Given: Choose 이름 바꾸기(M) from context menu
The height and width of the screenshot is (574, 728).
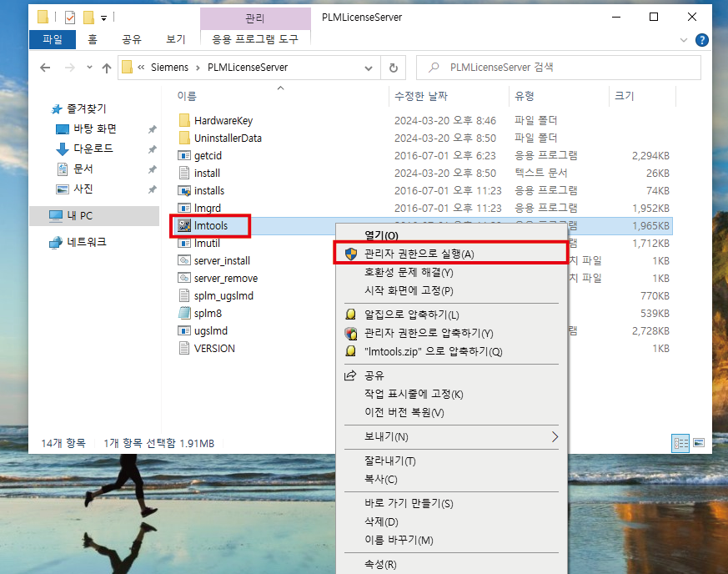Looking at the screenshot, I should [x=451, y=540].
